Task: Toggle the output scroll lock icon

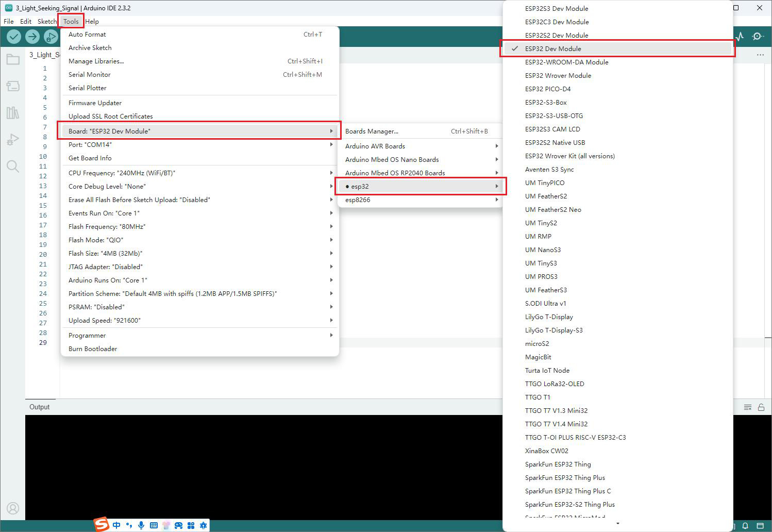Action: 761,407
